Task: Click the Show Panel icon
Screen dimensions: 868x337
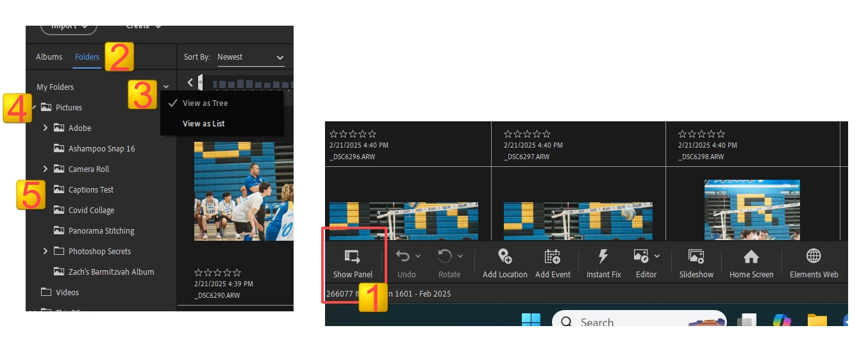Action: (353, 257)
